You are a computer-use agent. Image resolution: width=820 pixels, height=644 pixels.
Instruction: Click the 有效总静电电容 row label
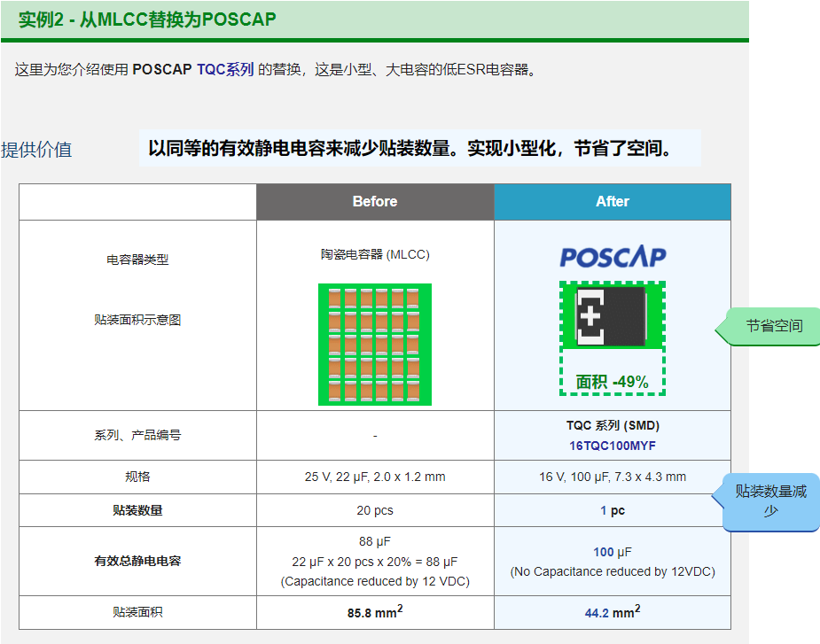click(x=137, y=561)
